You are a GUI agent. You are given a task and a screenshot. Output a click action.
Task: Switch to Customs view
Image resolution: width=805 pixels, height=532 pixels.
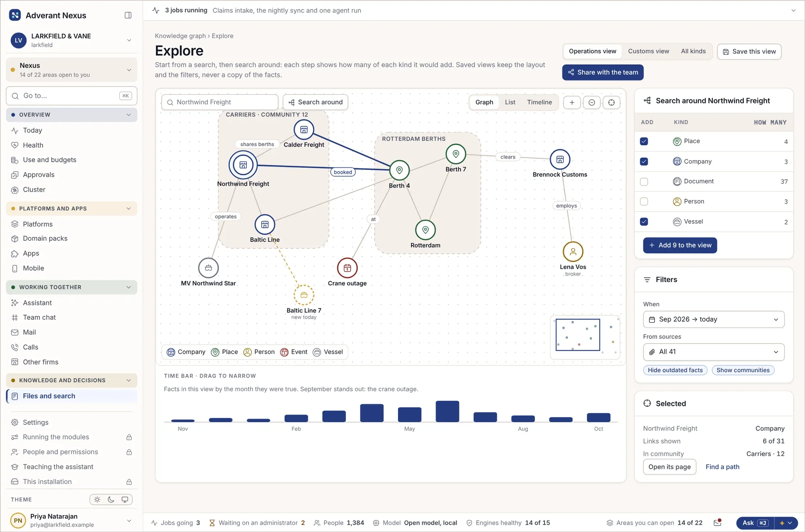tap(648, 52)
